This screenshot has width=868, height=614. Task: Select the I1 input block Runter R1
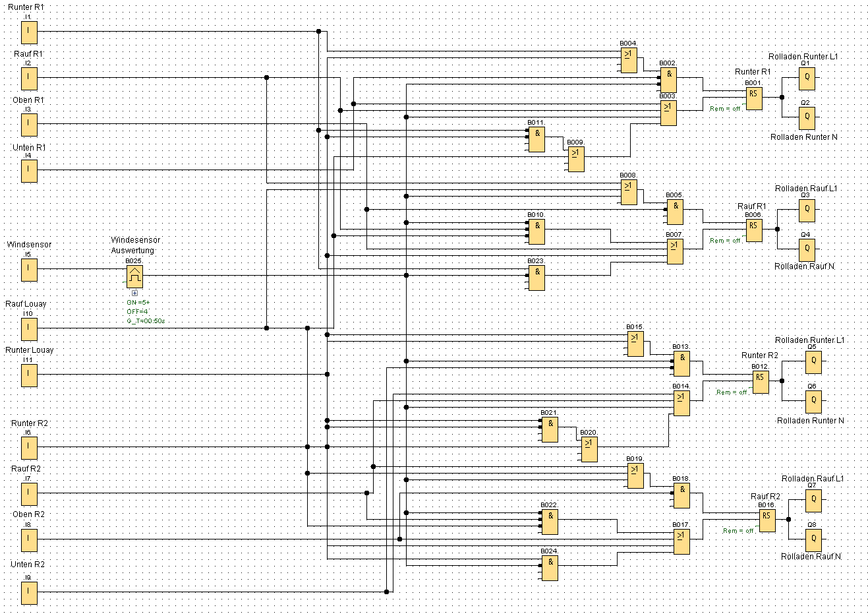[x=29, y=32]
